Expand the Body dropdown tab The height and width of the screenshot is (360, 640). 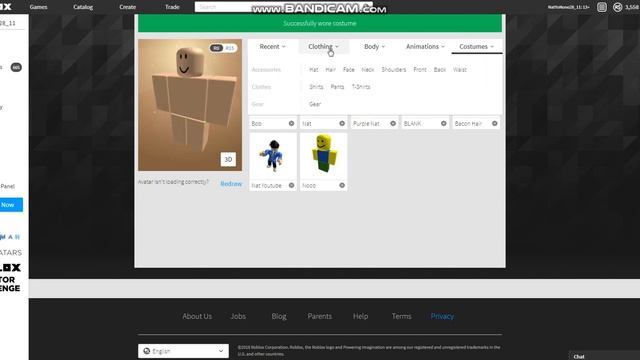374,47
